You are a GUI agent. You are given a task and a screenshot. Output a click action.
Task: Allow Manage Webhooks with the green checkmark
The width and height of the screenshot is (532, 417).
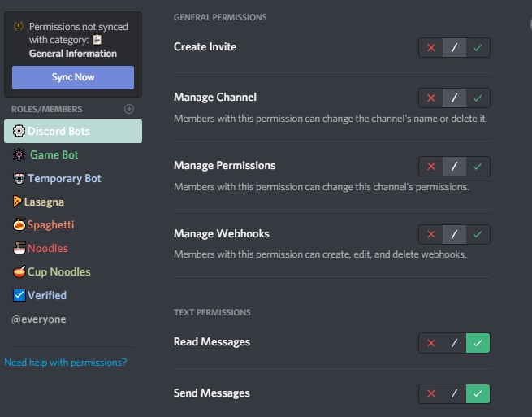[x=478, y=234]
